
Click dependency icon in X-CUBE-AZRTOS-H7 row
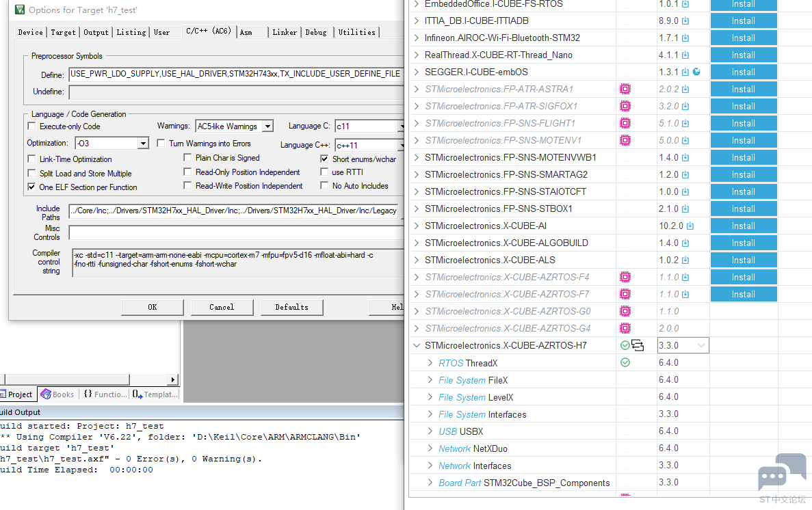638,345
